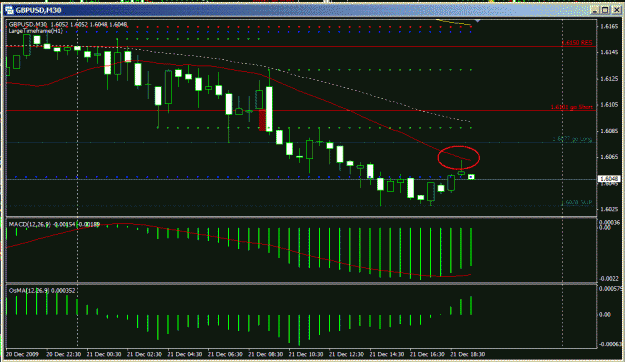Image resolution: width=625 pixels, height=362 pixels.
Task: Click the '21 Dec 04:30' time axis label
Action: coord(185,354)
